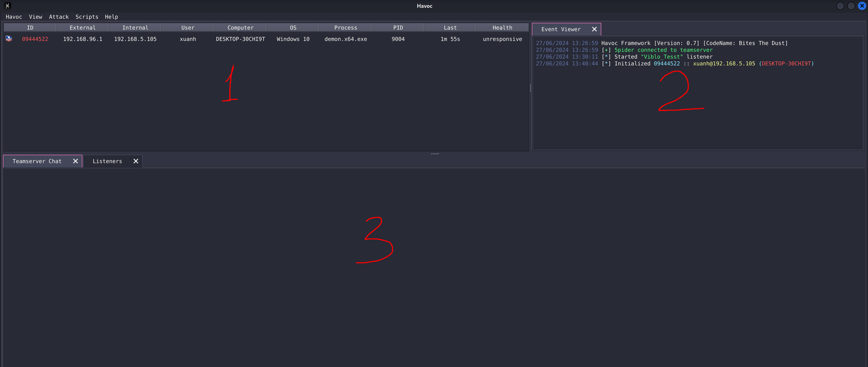
Task: Switch to the Event Viewer tab
Action: [561, 29]
